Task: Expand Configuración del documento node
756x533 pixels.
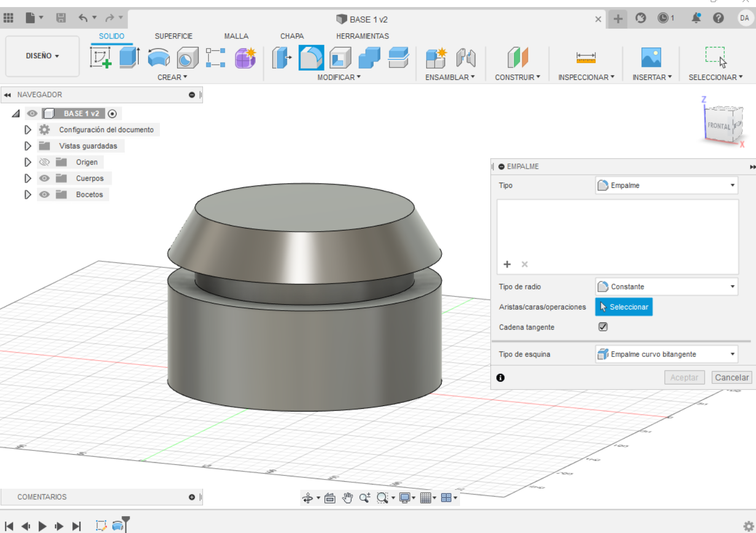Action: pyautogui.click(x=28, y=130)
